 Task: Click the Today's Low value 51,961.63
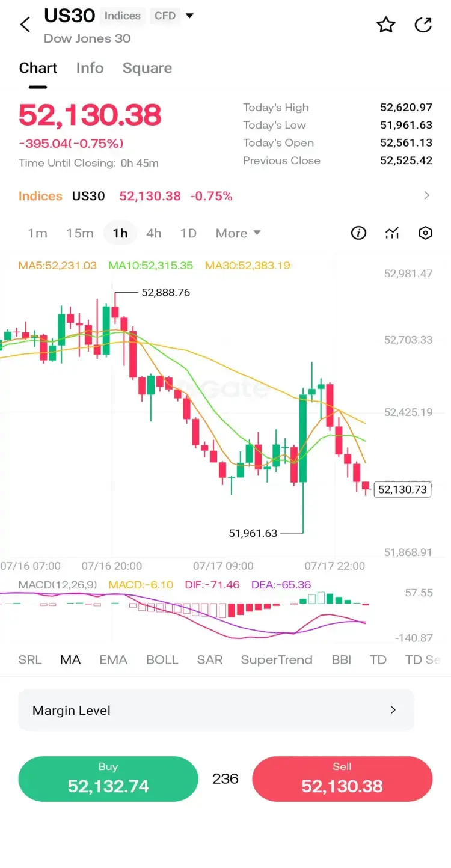pos(407,125)
